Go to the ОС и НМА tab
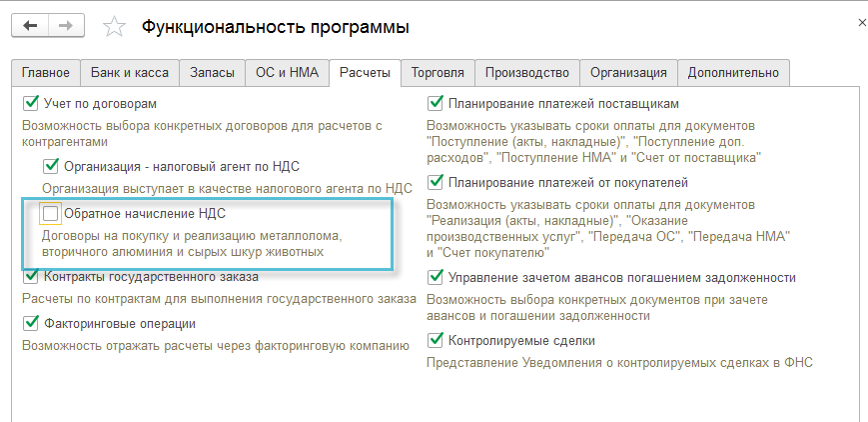 [x=287, y=73]
